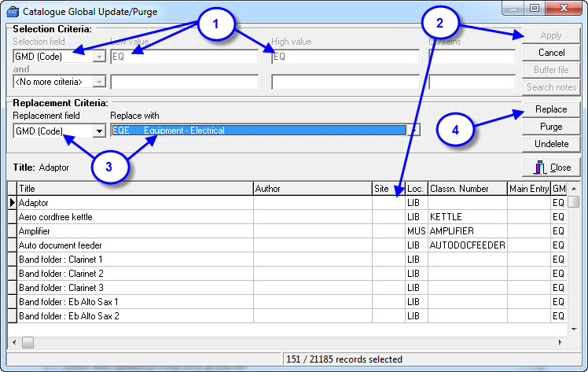This screenshot has height=372, width=588.
Task: Select the Amplifier record row
Action: click(x=134, y=231)
